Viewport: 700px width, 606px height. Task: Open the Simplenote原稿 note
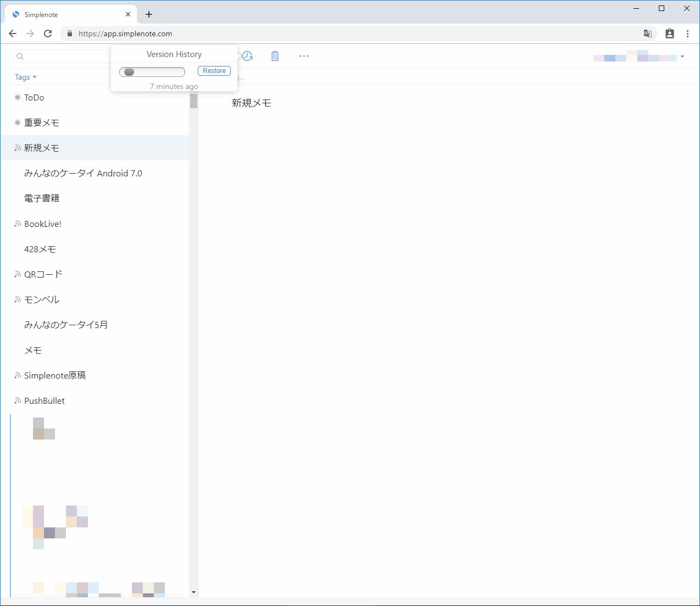pyautogui.click(x=95, y=375)
